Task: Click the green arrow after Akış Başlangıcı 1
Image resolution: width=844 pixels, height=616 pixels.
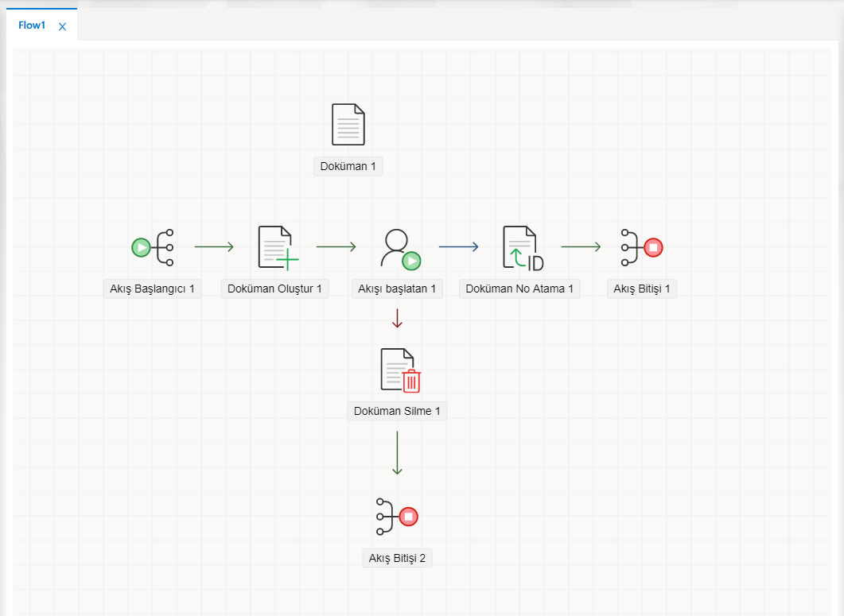Action: [x=214, y=246]
